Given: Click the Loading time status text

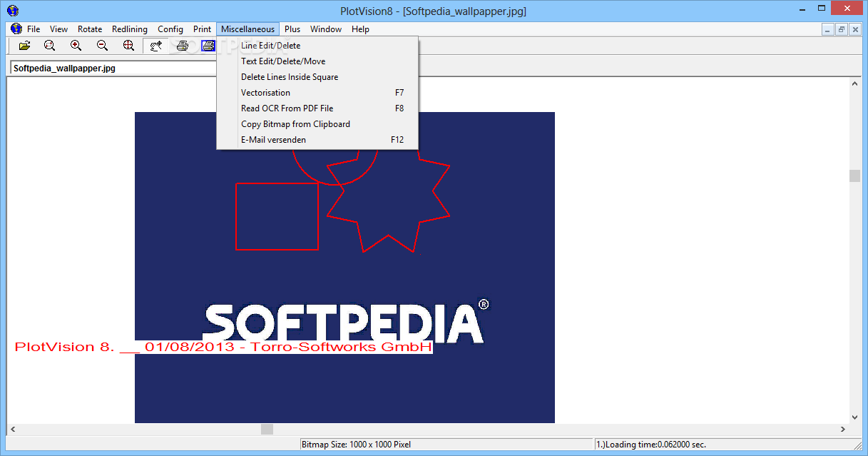Looking at the screenshot, I should point(651,445).
